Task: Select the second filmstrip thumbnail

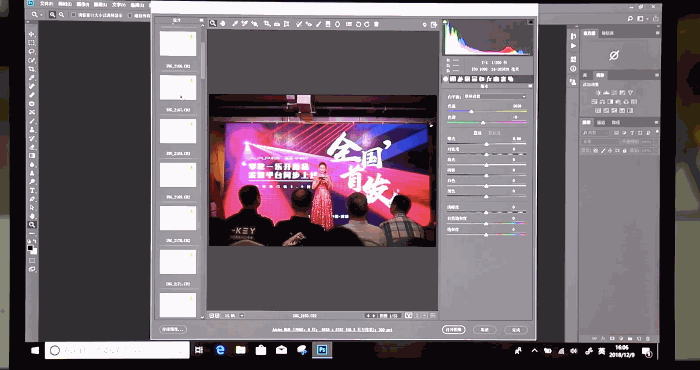Action: 178,87
